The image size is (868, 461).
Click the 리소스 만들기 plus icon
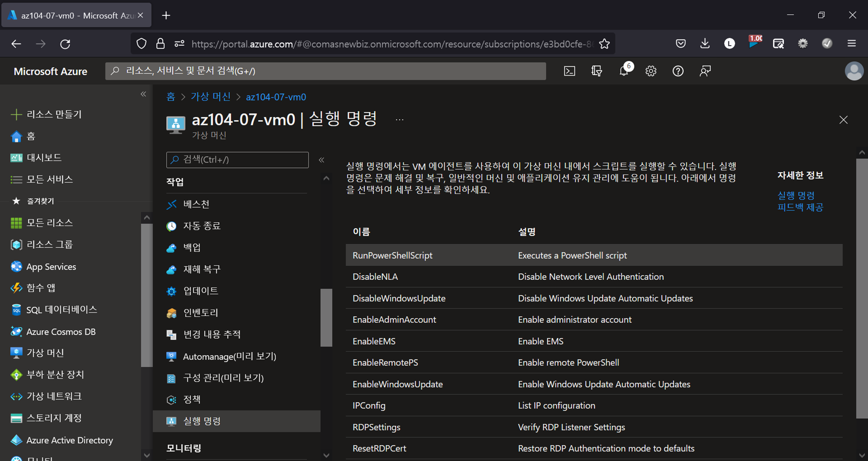coord(16,114)
